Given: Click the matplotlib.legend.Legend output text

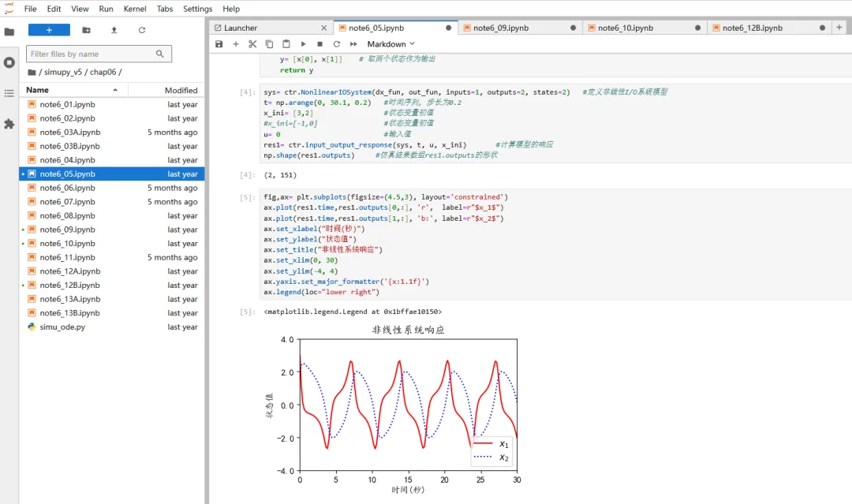Looking at the screenshot, I should [353, 312].
